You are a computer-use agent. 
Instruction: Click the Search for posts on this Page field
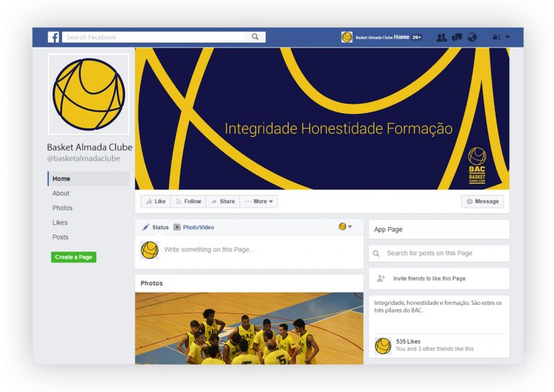[439, 254]
